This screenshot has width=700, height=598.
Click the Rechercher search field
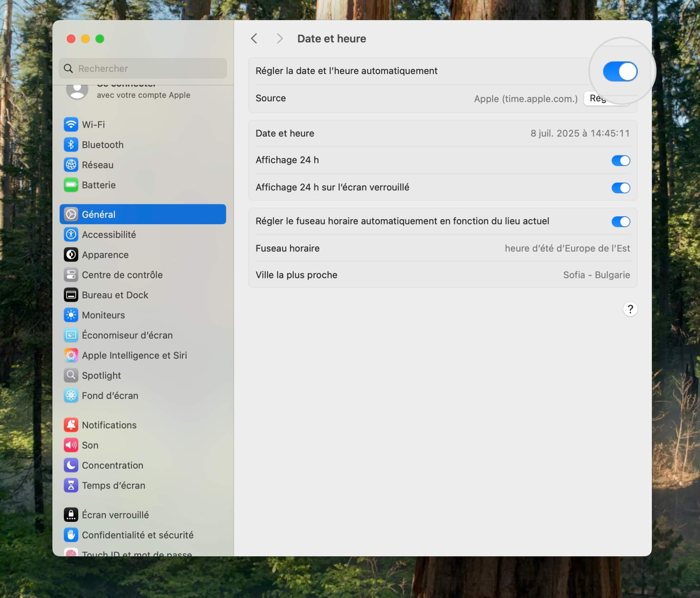pos(143,69)
